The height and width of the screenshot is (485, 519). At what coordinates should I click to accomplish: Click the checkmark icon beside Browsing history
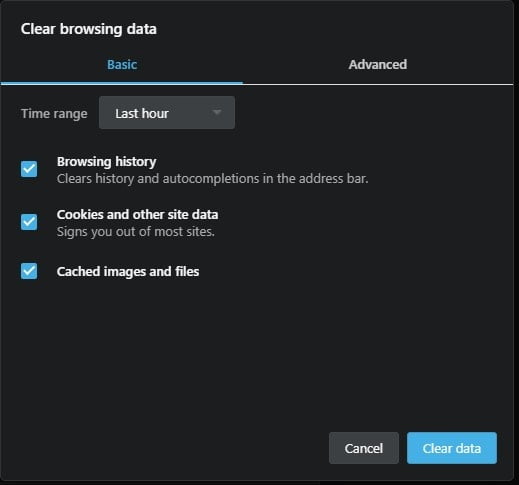(29, 169)
